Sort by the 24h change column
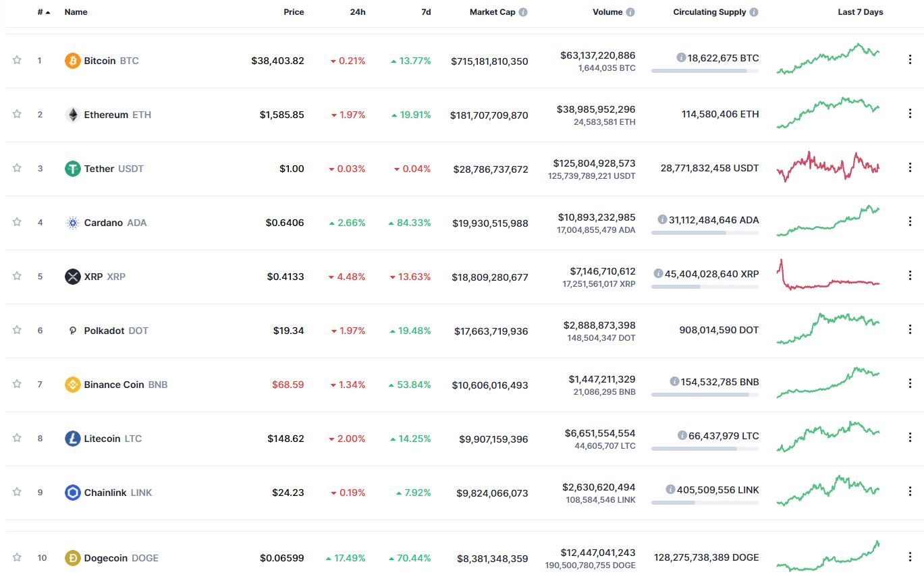This screenshot has height=583, width=924. point(358,12)
